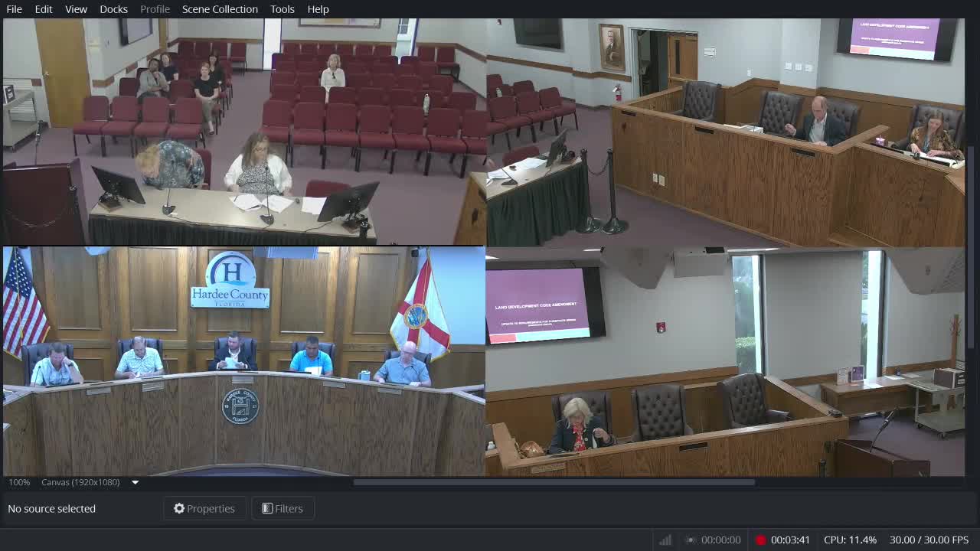Open the View menu
The width and height of the screenshot is (980, 551).
(x=75, y=8)
